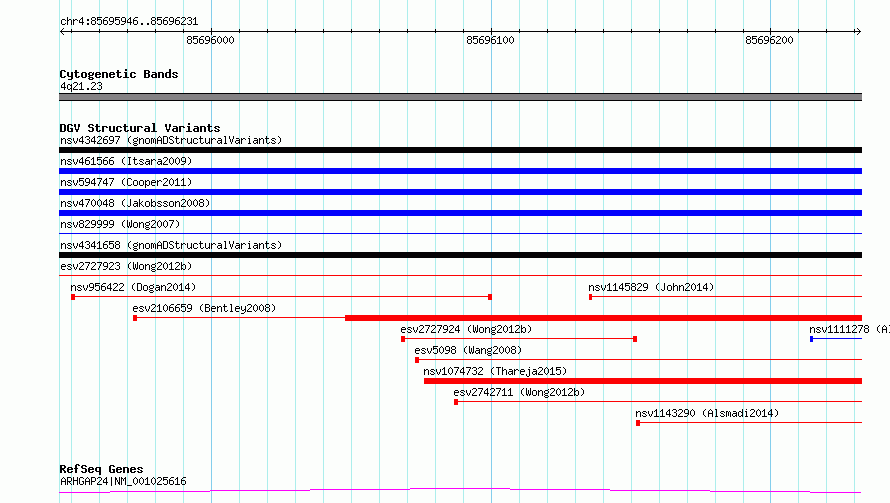
Task: Click the 4q21.23 band label
Action: tap(81, 86)
